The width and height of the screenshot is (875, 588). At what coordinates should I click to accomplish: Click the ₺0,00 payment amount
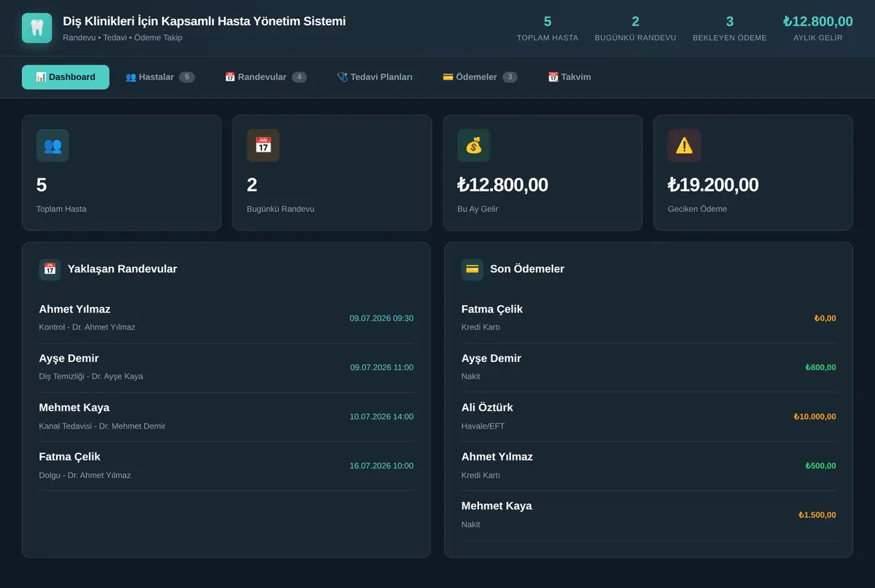(825, 318)
